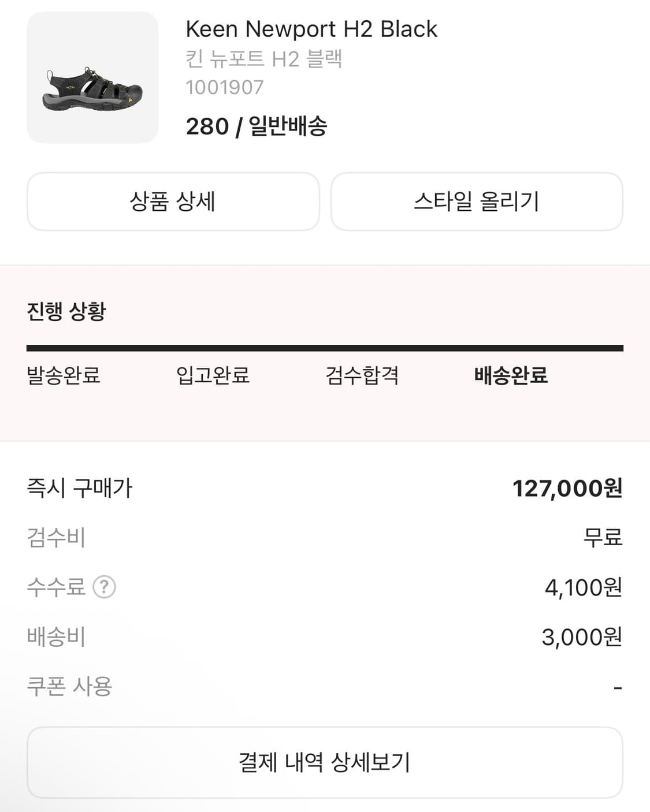Click the model number 1001907
This screenshot has width=650, height=812.
click(x=225, y=88)
